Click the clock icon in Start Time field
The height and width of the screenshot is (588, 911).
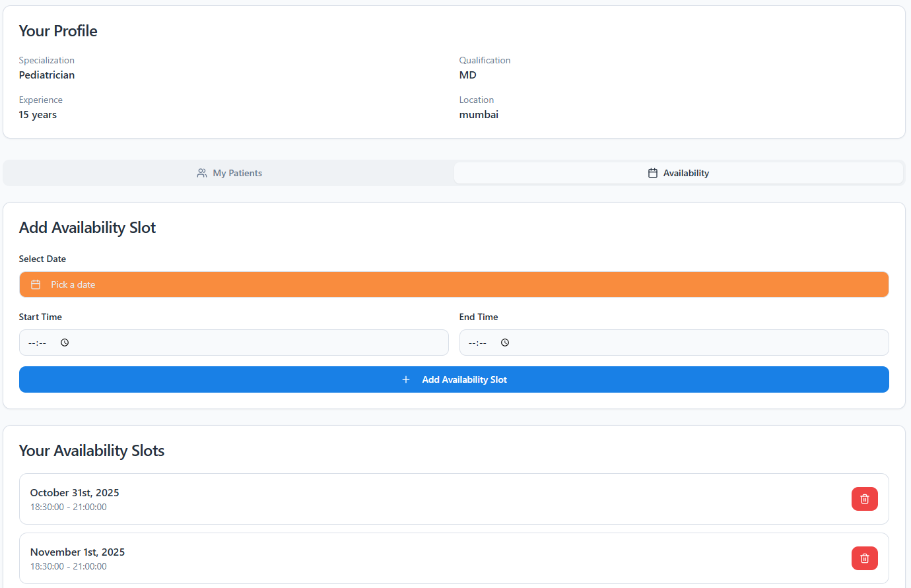(x=64, y=342)
